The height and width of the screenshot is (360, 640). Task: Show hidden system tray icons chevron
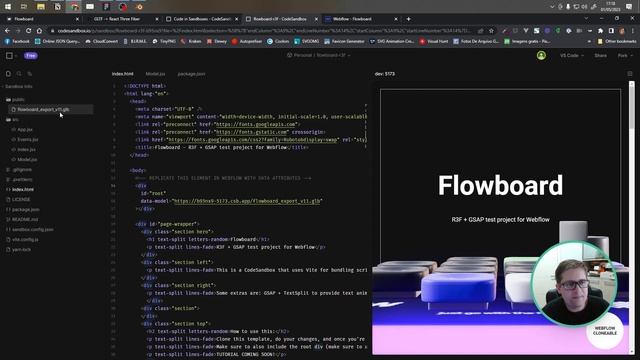pos(552,7)
